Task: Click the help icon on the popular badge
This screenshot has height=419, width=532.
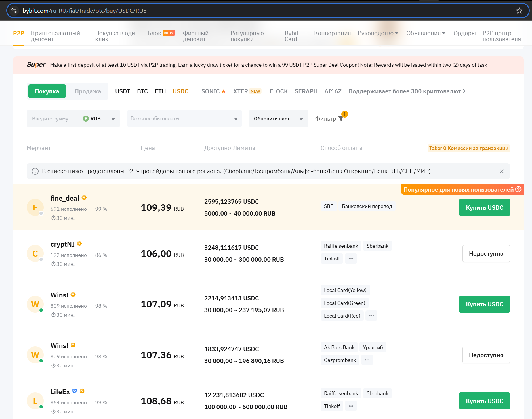Action: pos(518,189)
